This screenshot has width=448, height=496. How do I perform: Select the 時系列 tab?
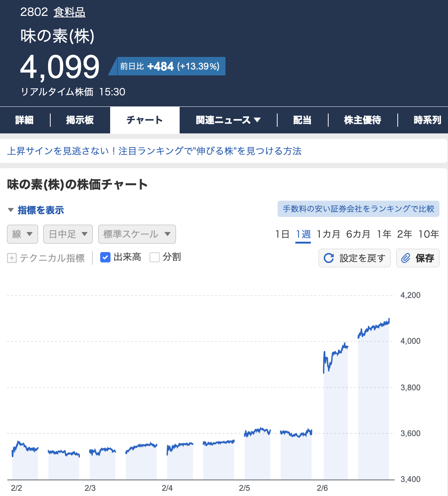pyautogui.click(x=427, y=120)
